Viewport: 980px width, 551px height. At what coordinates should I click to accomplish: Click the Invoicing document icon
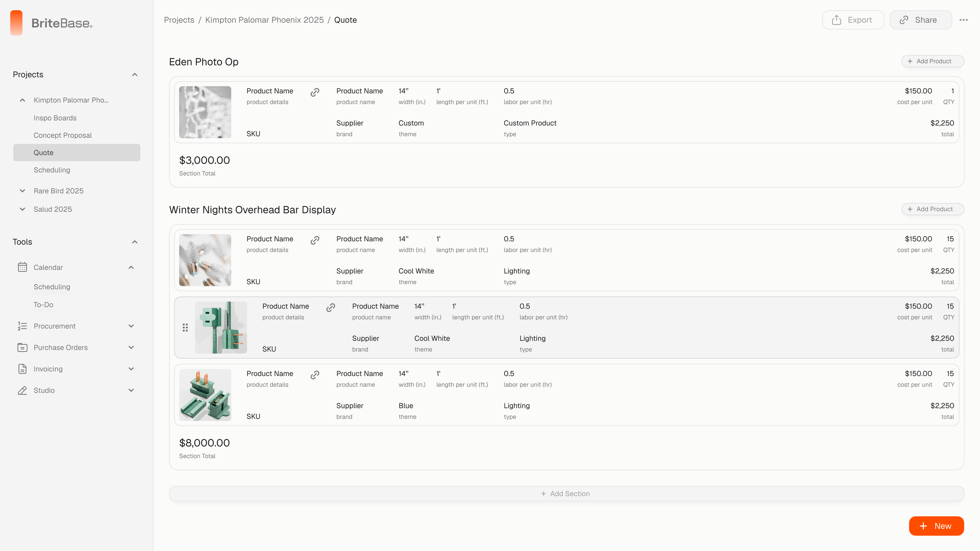(x=22, y=369)
